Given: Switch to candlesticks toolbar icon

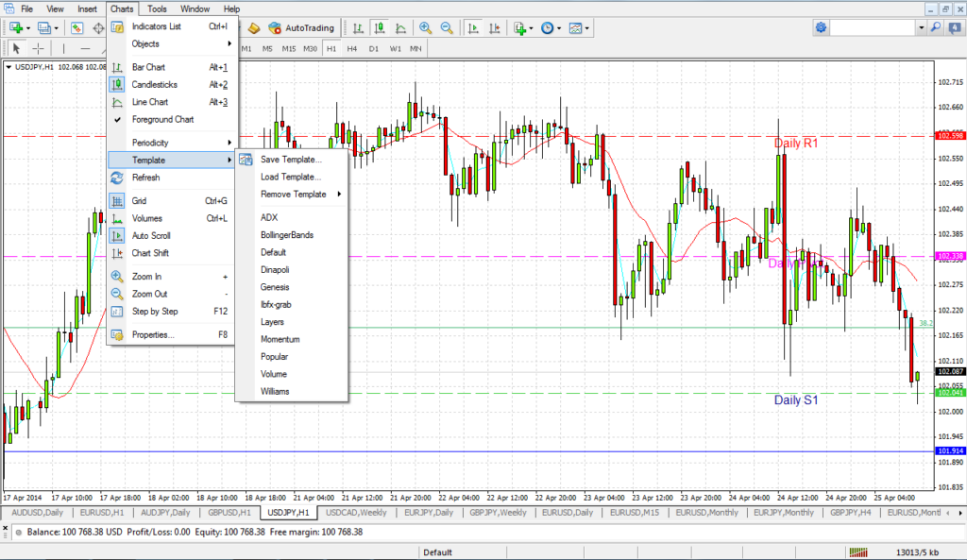Looking at the screenshot, I should click(x=380, y=28).
